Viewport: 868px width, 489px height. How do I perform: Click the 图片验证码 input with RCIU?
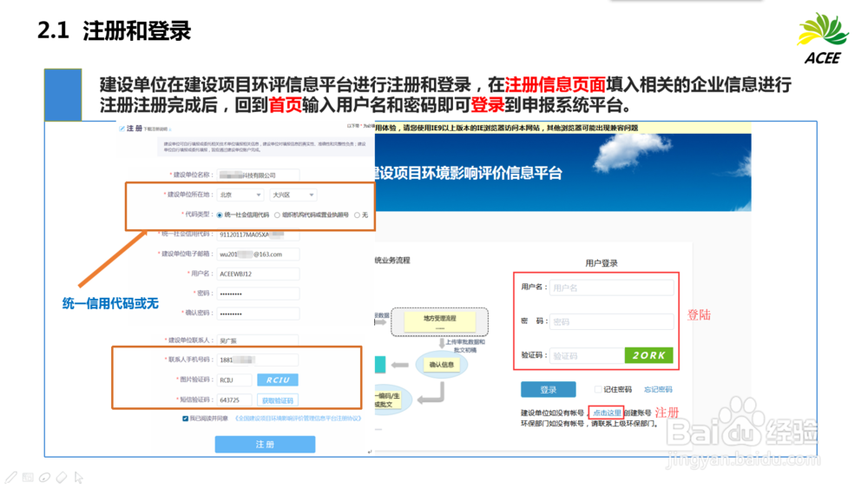234,380
